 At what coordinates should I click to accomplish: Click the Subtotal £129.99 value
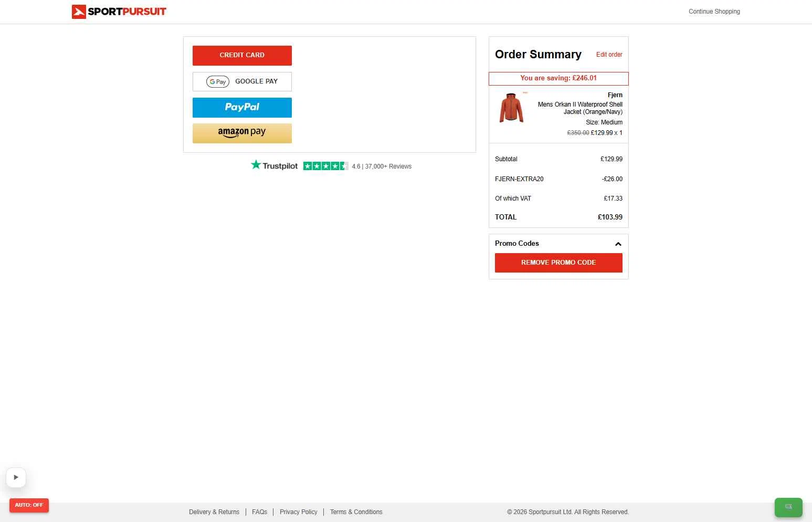click(x=611, y=159)
